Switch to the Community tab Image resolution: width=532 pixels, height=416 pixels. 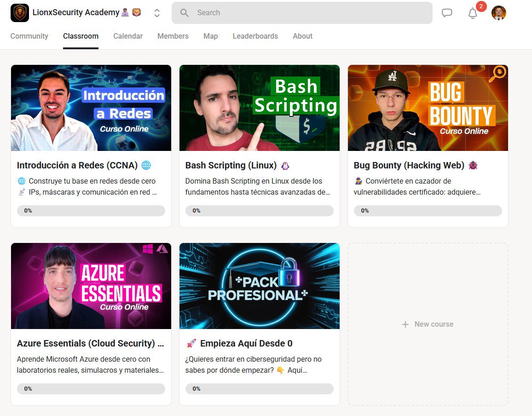pos(29,36)
